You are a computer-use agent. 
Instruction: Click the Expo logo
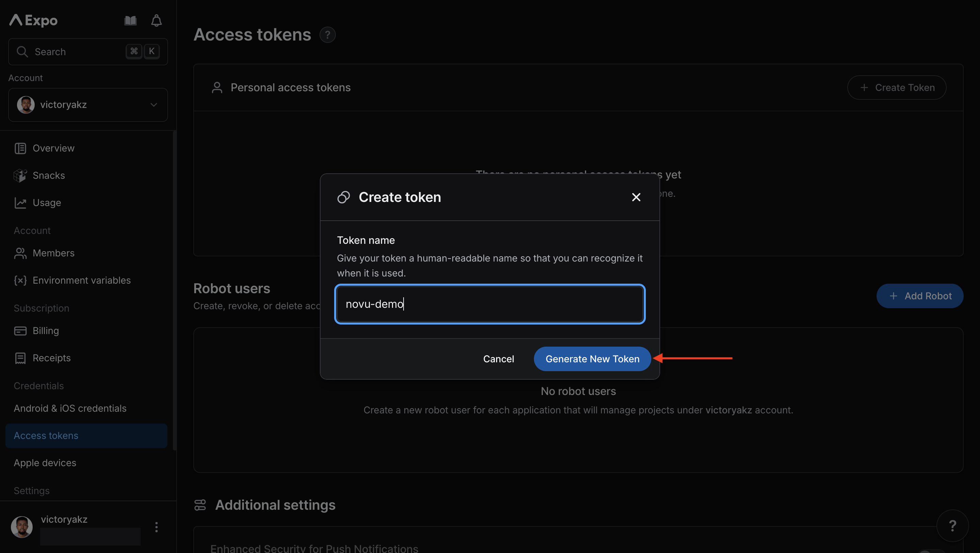point(33,20)
